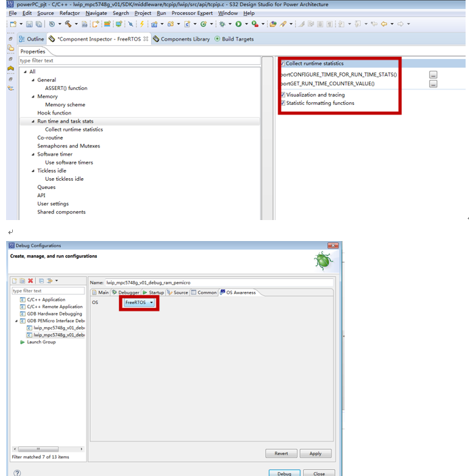Select the Use tickless idle item
This screenshot has height=476, width=469.
[x=64, y=179]
